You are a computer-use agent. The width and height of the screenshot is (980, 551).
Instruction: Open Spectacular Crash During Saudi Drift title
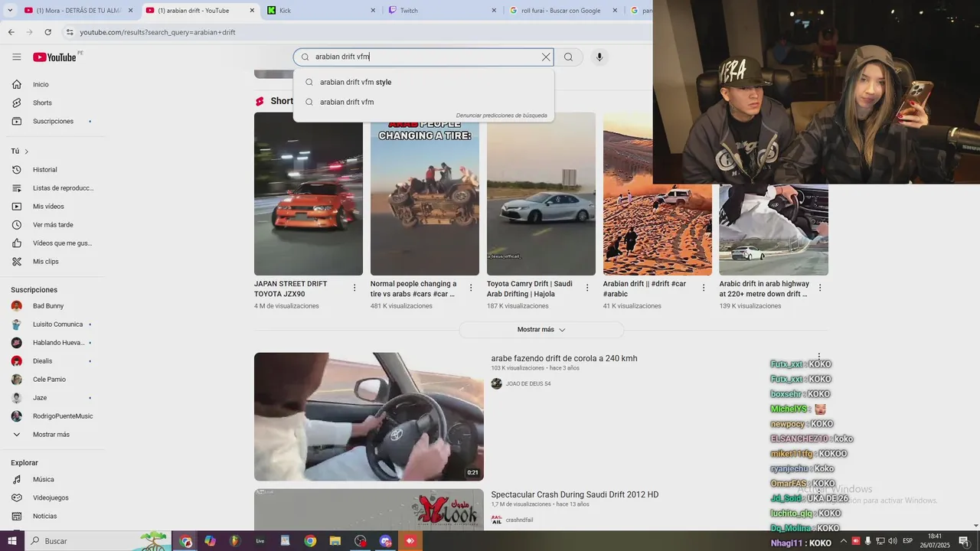tap(575, 494)
